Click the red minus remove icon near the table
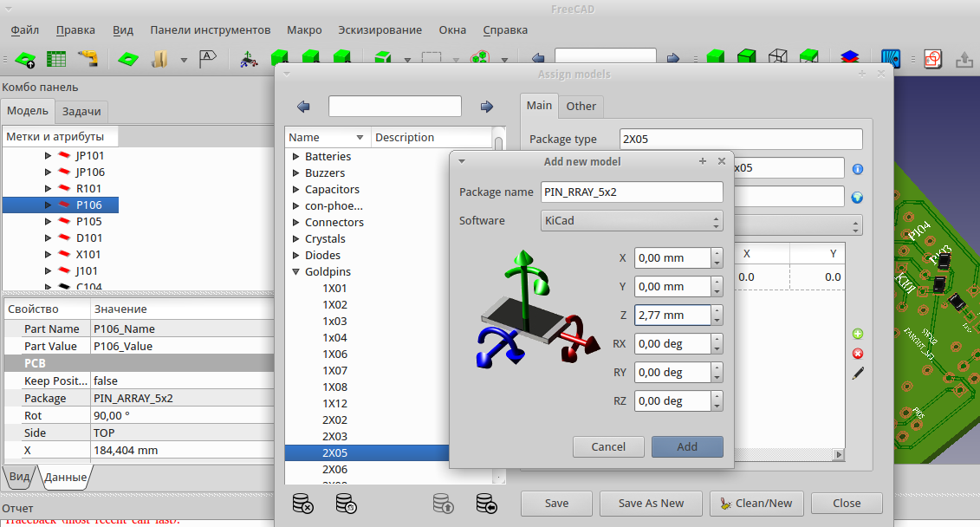 (858, 353)
